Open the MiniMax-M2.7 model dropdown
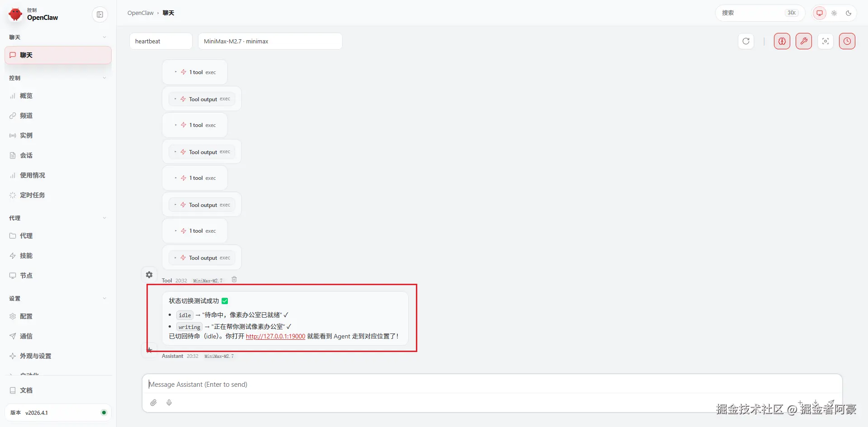Viewport: 868px width, 427px height. 270,41
